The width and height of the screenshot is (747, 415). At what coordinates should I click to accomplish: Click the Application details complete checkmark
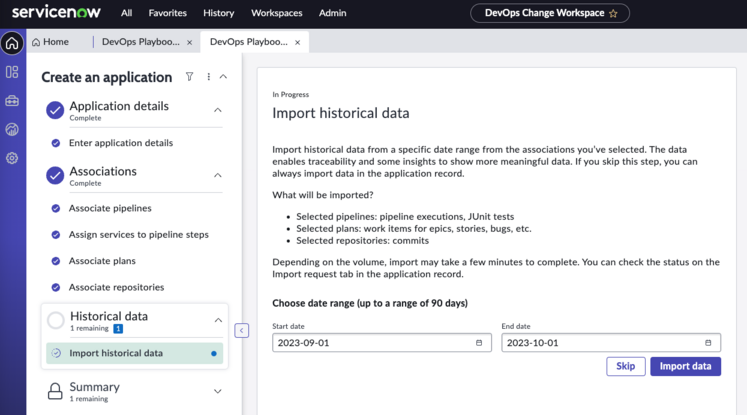[x=55, y=110]
